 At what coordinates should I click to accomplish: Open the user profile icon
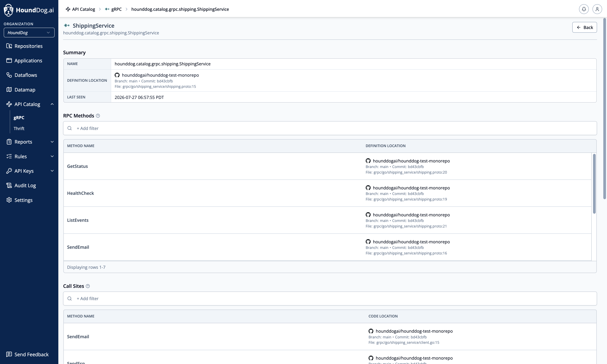point(597,9)
